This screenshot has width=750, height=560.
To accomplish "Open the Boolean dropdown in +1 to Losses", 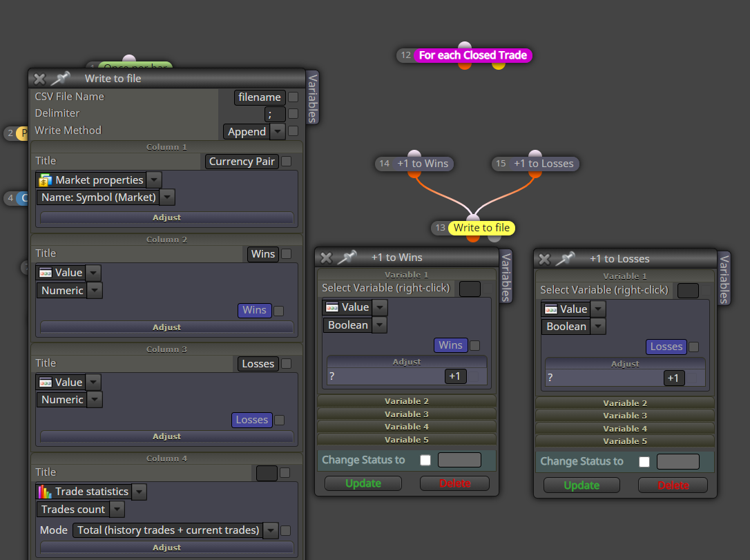I will [598, 327].
